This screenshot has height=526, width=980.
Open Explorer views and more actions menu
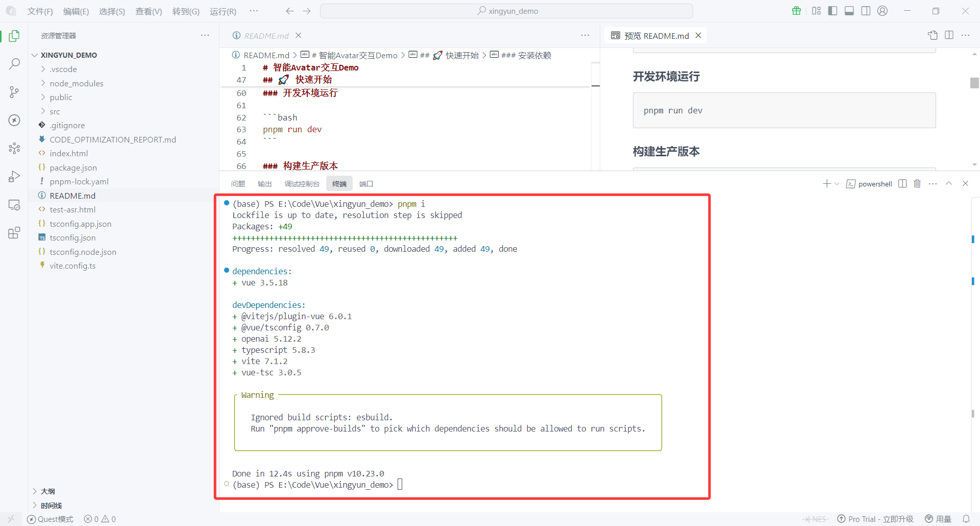205,35
